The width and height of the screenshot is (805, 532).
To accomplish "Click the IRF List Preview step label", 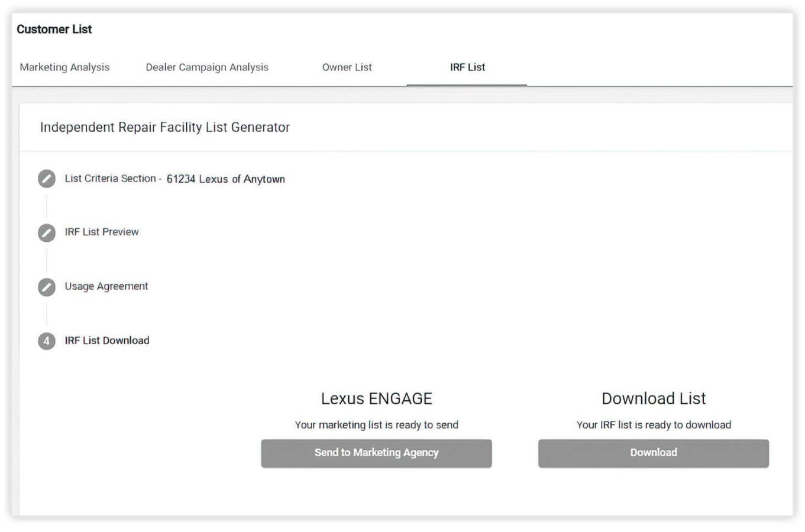I will tap(101, 232).
